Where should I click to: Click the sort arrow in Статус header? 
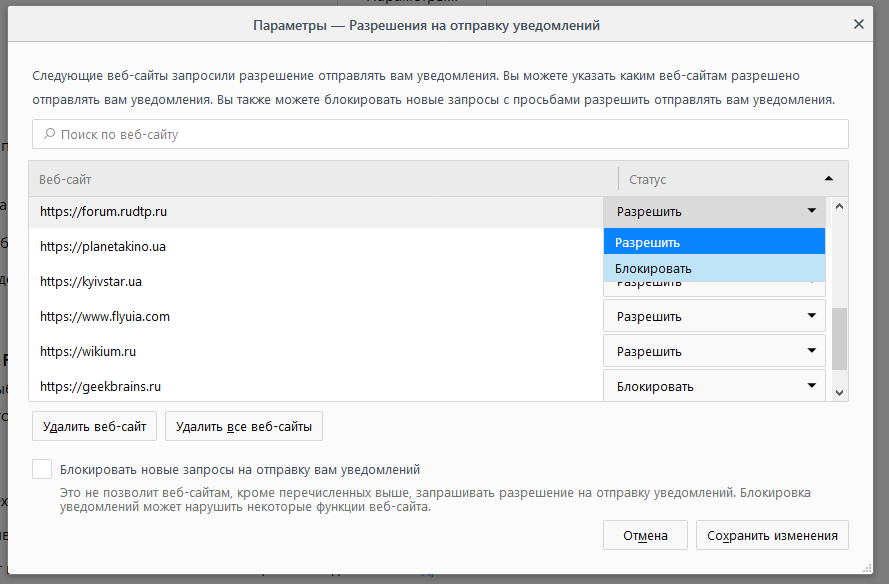(x=828, y=179)
